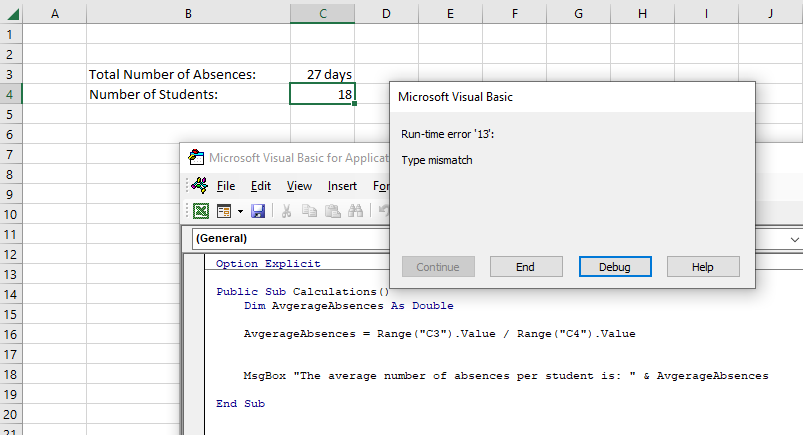Select column C header

[323, 14]
